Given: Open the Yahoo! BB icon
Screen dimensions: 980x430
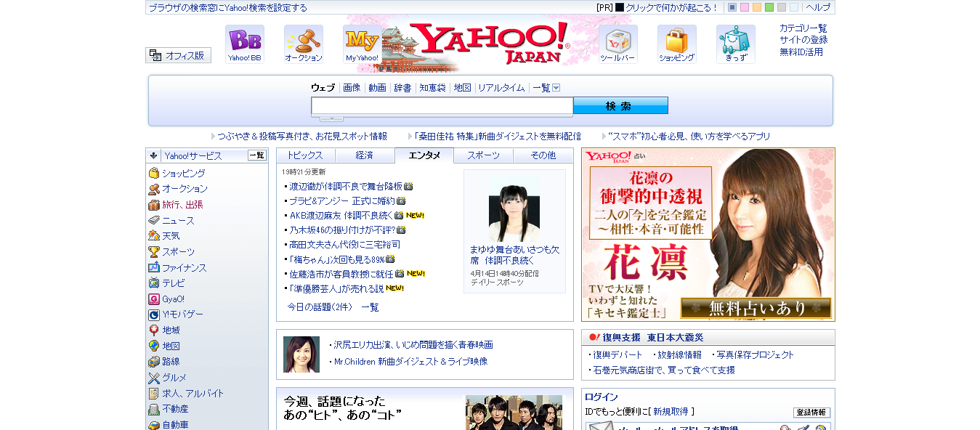Looking at the screenshot, I should (x=244, y=44).
